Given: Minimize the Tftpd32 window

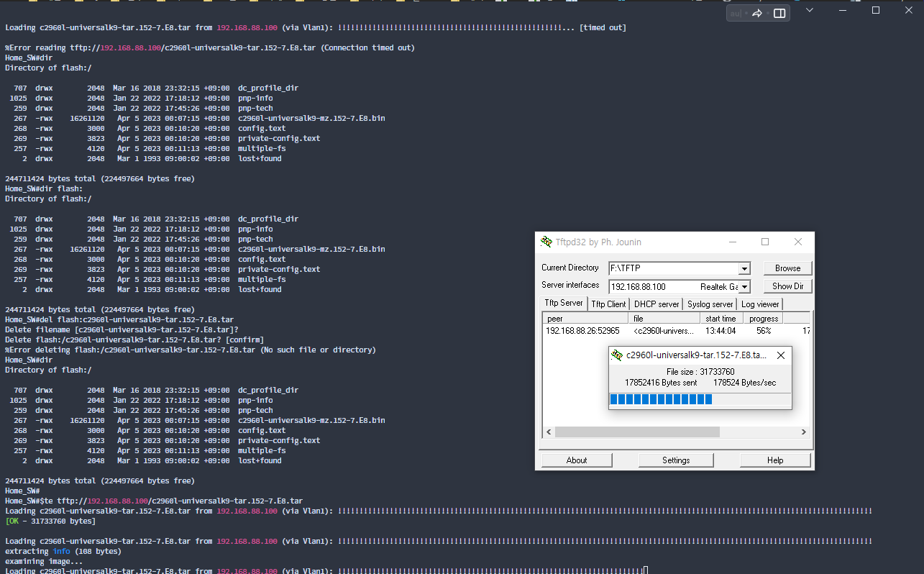Looking at the screenshot, I should coord(733,242).
